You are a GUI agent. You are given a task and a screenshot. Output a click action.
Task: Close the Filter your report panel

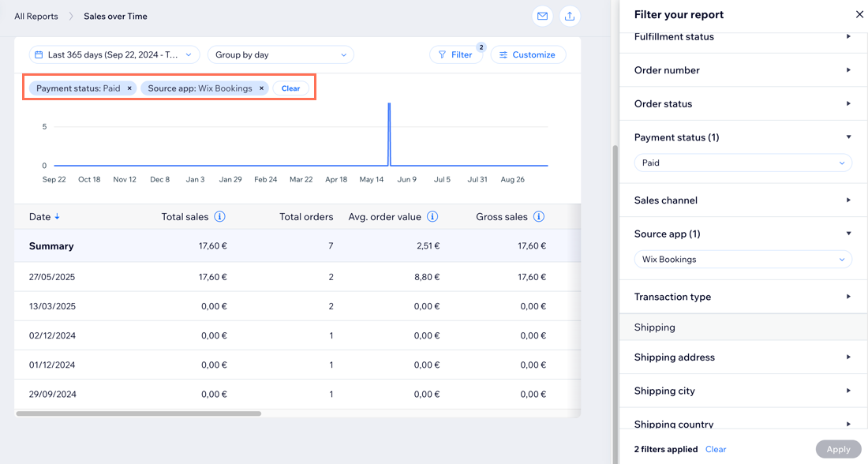tap(859, 14)
